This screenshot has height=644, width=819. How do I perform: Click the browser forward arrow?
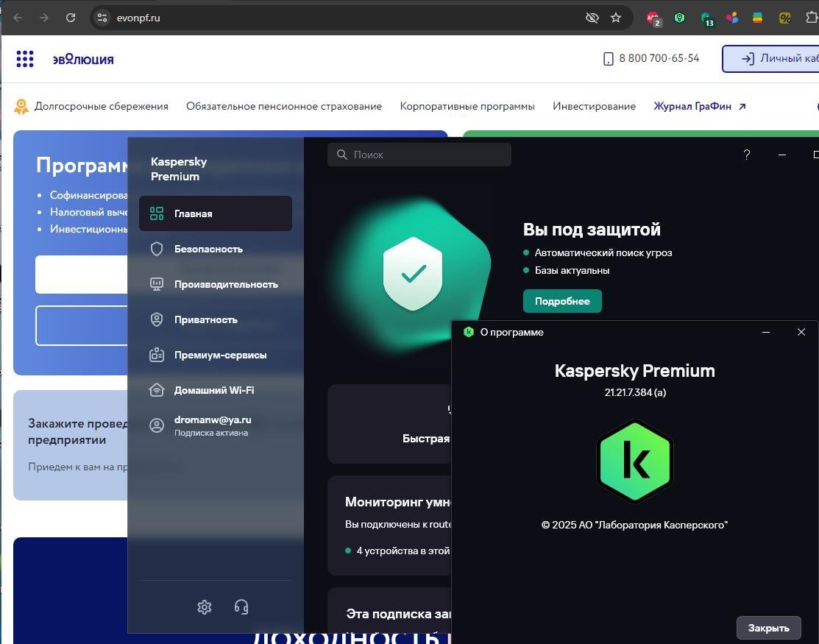point(44,18)
